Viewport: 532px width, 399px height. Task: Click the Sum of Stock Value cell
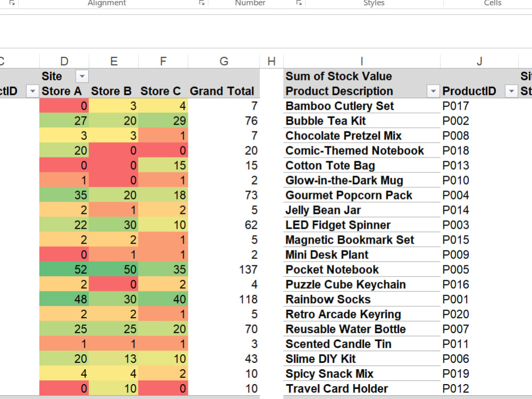pos(362,76)
